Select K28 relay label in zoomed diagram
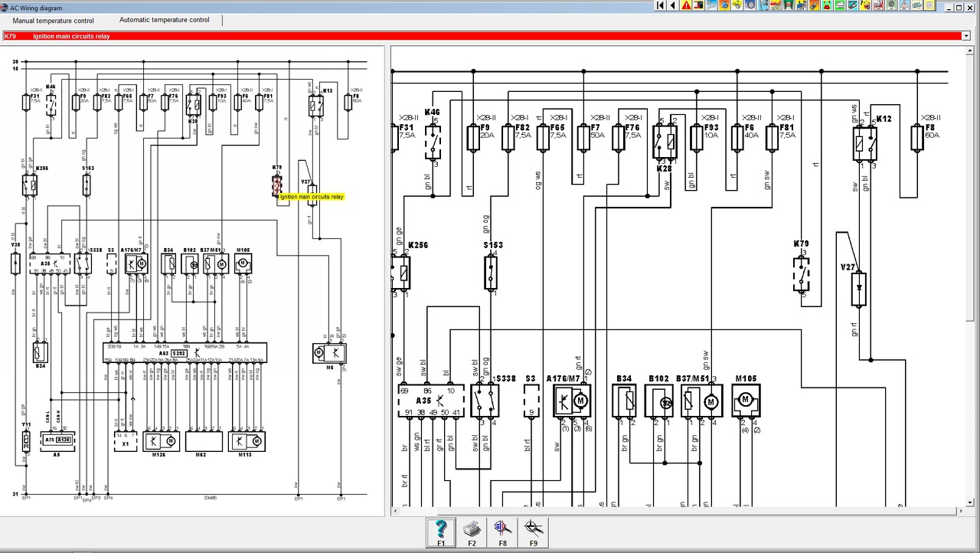 coord(663,168)
